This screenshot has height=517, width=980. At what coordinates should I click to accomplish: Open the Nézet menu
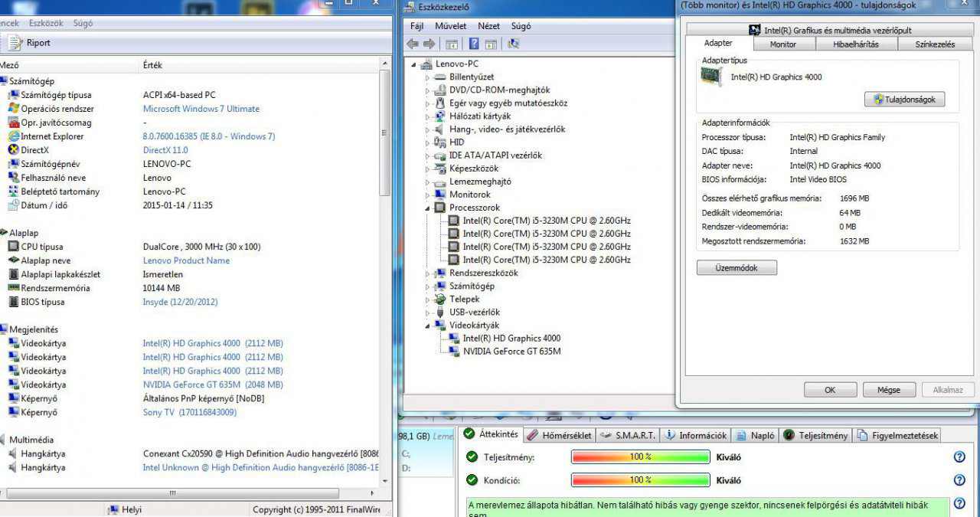pos(488,26)
